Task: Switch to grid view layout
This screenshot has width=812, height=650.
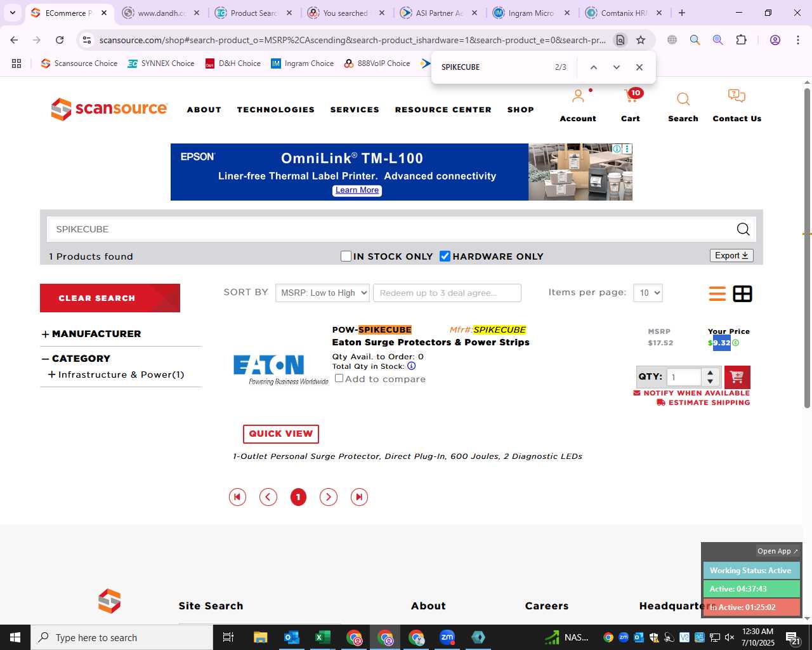Action: tap(742, 293)
